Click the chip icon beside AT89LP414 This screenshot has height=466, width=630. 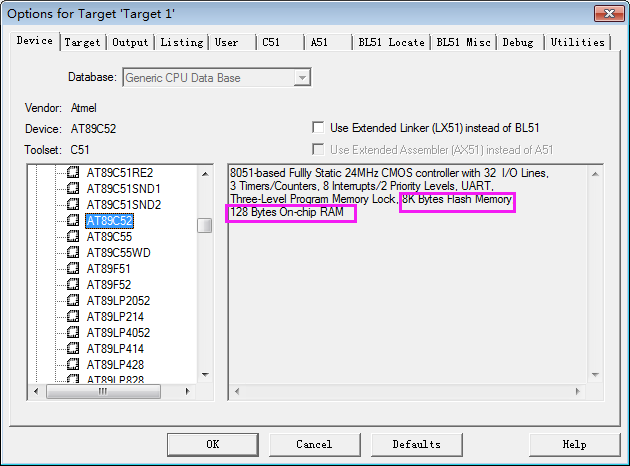pyautogui.click(x=73, y=348)
